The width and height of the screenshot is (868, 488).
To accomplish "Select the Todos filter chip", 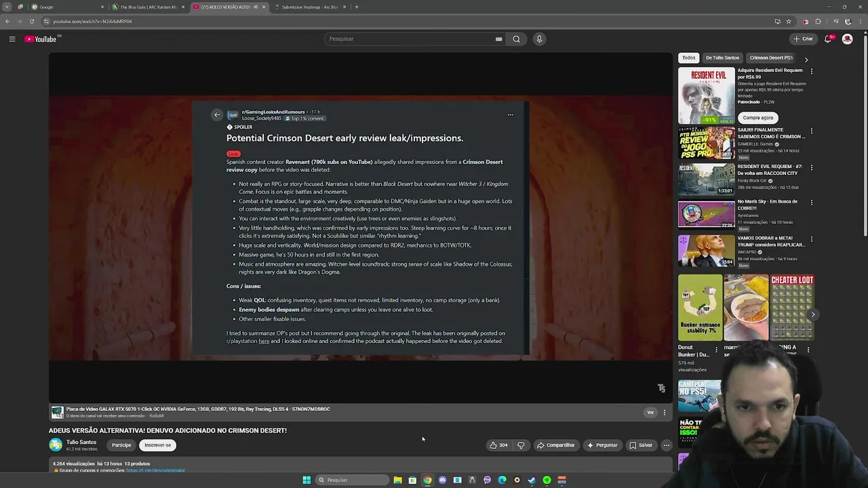I will pos(689,58).
